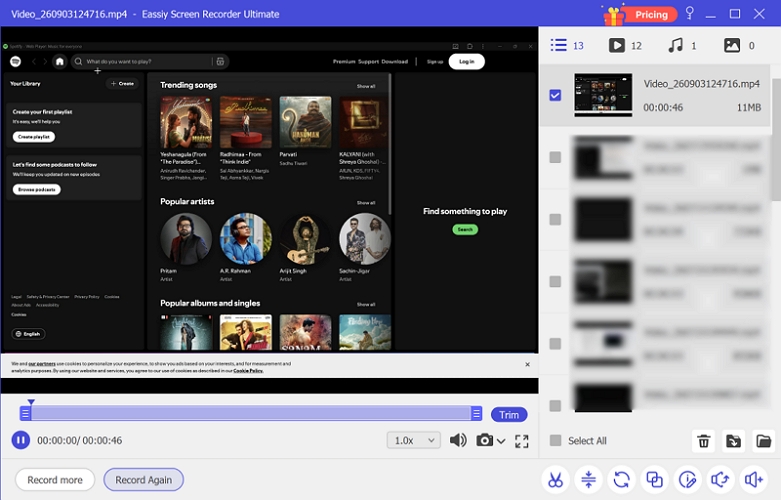
Task: Click the 11MB file size text
Action: click(x=749, y=108)
